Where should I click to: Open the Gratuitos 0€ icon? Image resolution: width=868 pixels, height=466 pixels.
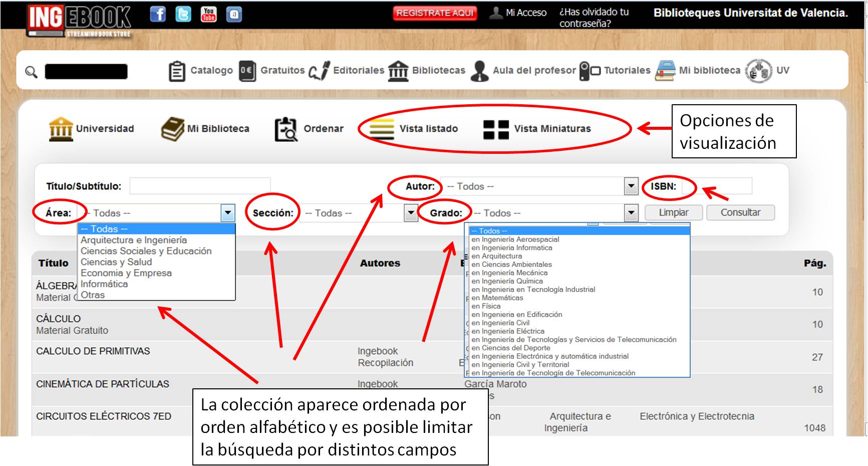(247, 71)
